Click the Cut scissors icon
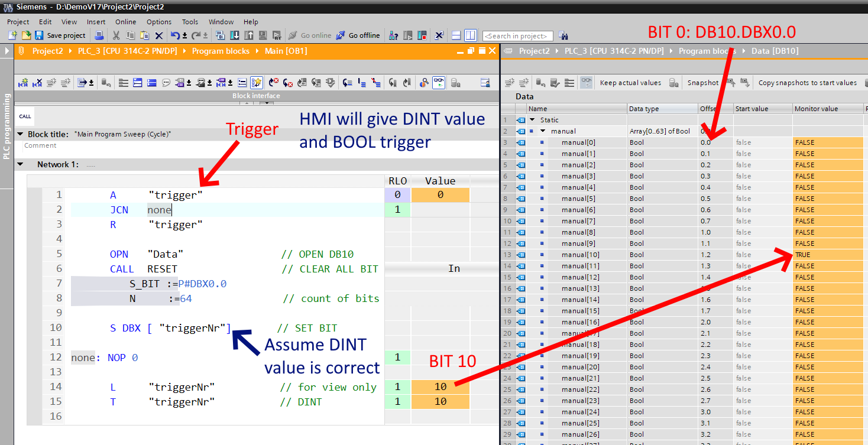The height and width of the screenshot is (445, 868). [x=116, y=35]
